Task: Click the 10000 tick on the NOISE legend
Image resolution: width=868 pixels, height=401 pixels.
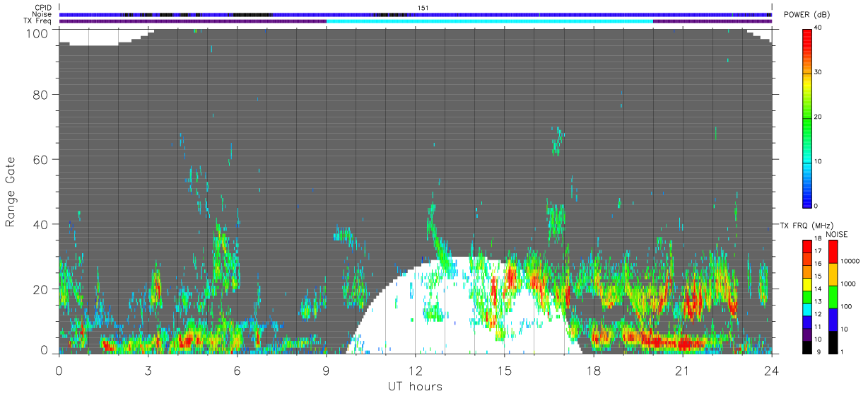Action: [x=850, y=261]
